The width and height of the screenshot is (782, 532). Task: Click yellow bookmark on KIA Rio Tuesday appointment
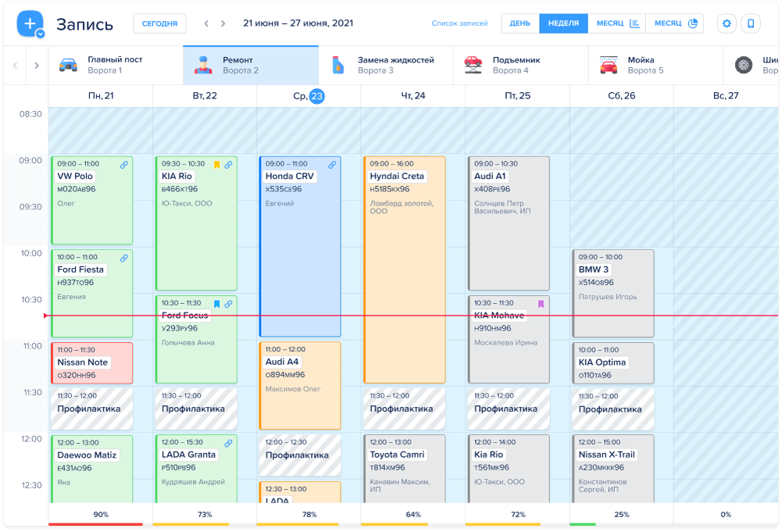tap(216, 165)
